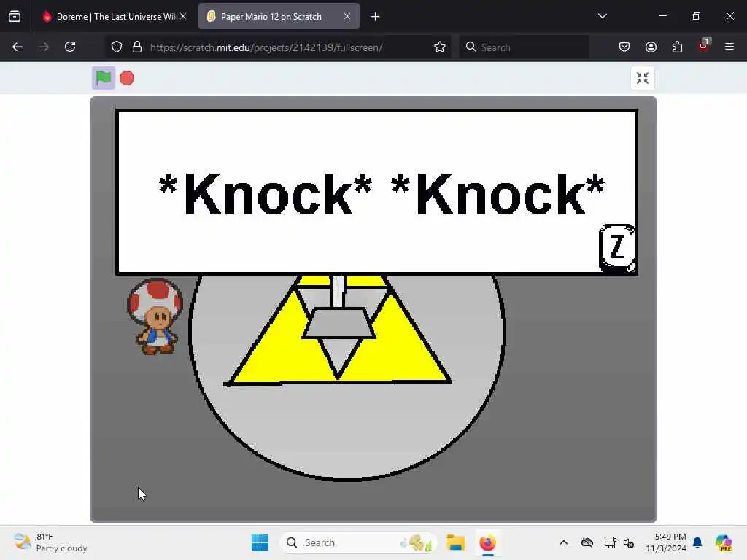Stop the project with red stop button
The height and width of the screenshot is (560, 747).
[x=127, y=78]
